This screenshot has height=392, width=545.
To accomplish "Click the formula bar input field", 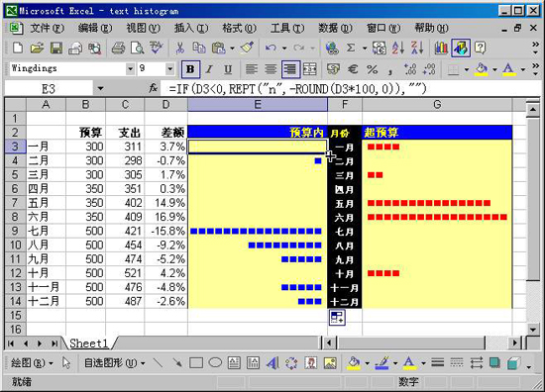I will click(x=350, y=89).
